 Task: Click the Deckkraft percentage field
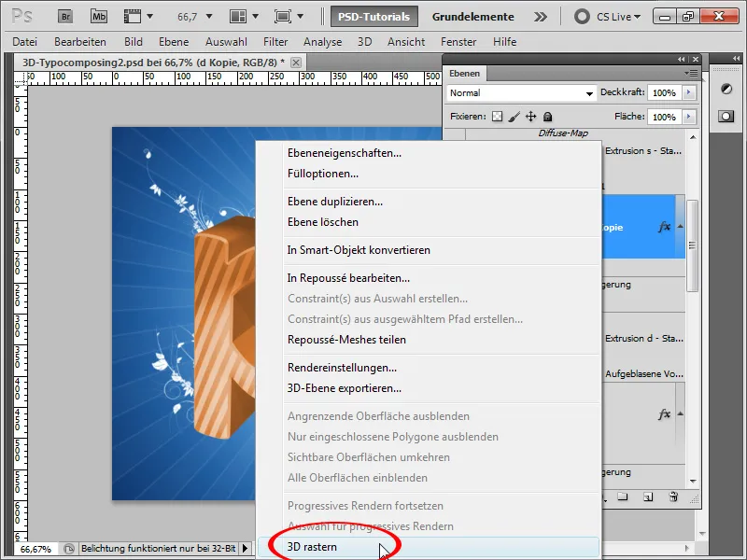point(665,92)
